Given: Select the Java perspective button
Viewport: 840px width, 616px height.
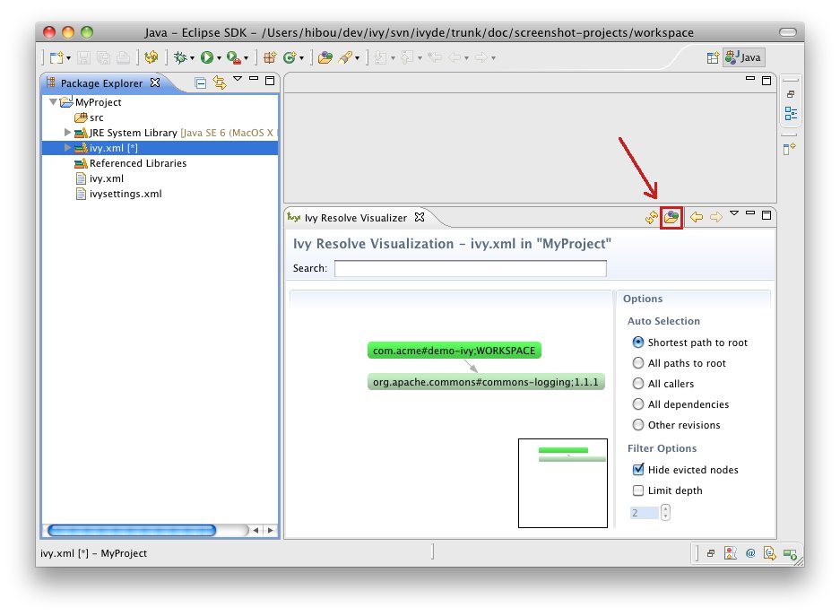Looking at the screenshot, I should tap(743, 57).
